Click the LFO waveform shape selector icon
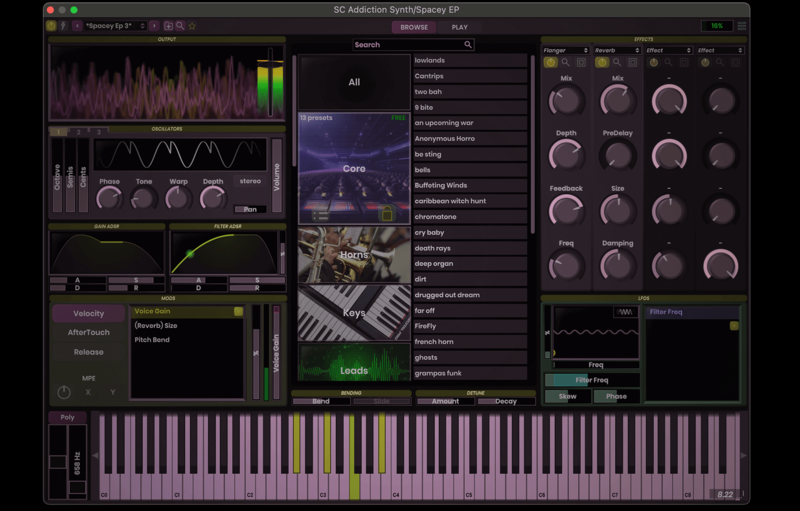Viewport: 800px width, 511px height. pyautogui.click(x=626, y=312)
